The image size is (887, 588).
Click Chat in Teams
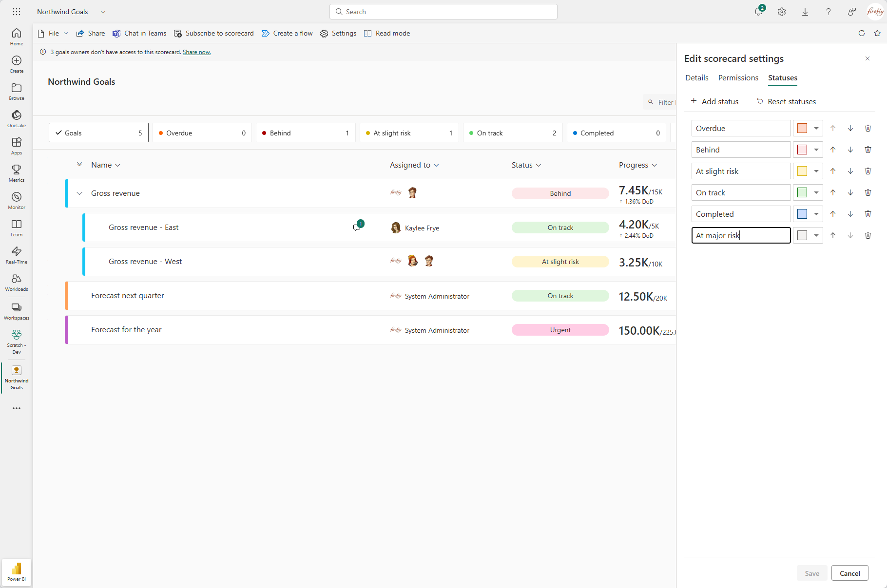[139, 33]
